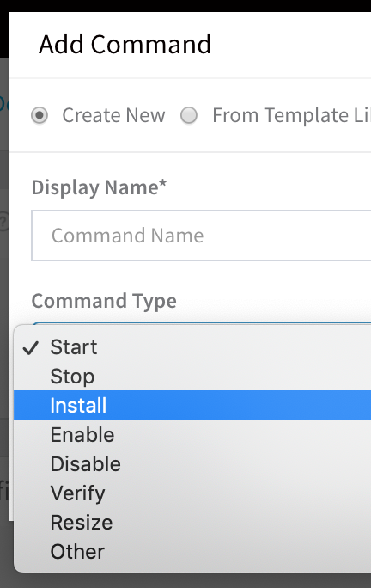Image resolution: width=371 pixels, height=588 pixels.
Task: Click the Command Type select box edge
Action: tap(201, 323)
